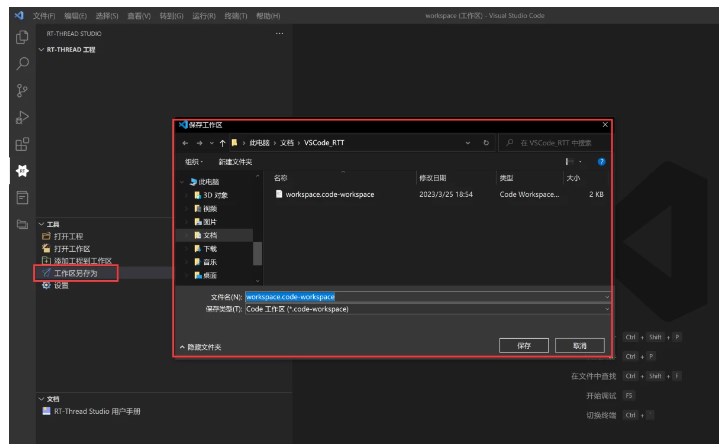Click the back arrow in save dialog
Screen dimensions: 726x448
pos(185,143)
